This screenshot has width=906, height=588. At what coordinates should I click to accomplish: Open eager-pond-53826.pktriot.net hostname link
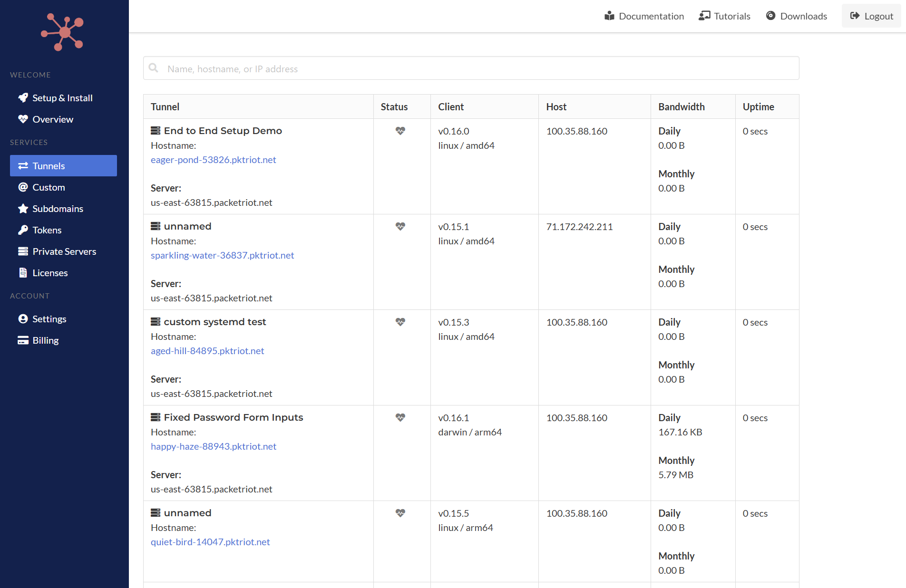pyautogui.click(x=213, y=160)
